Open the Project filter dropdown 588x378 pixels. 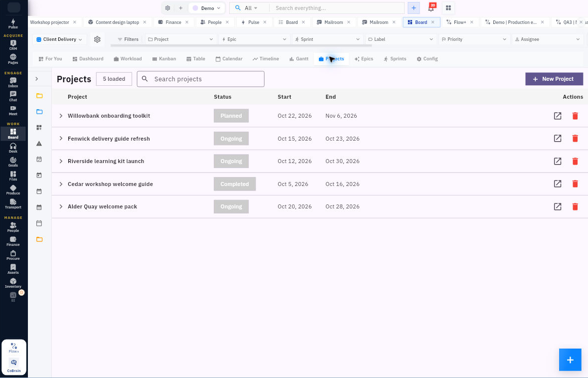[180, 39]
